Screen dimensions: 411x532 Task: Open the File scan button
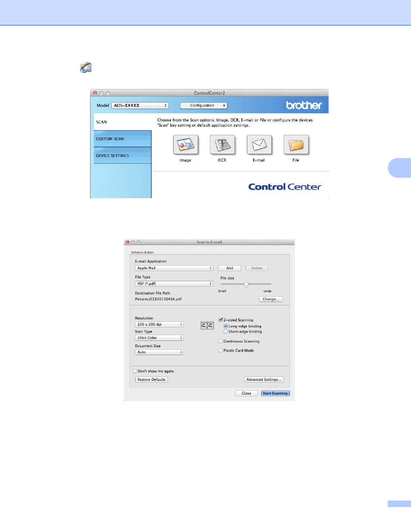(x=296, y=145)
